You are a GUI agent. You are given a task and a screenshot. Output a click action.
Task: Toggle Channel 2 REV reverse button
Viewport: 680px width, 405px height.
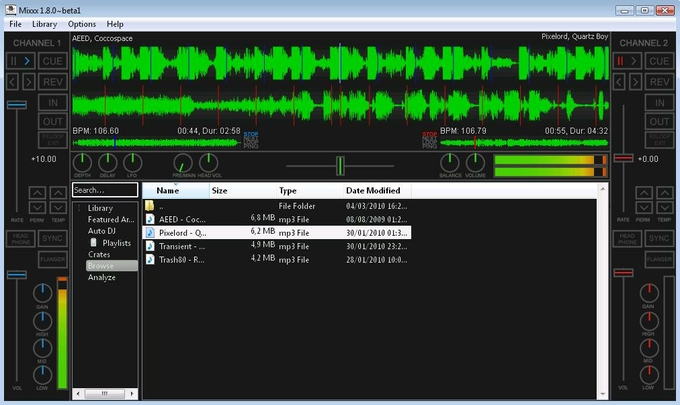tap(659, 82)
